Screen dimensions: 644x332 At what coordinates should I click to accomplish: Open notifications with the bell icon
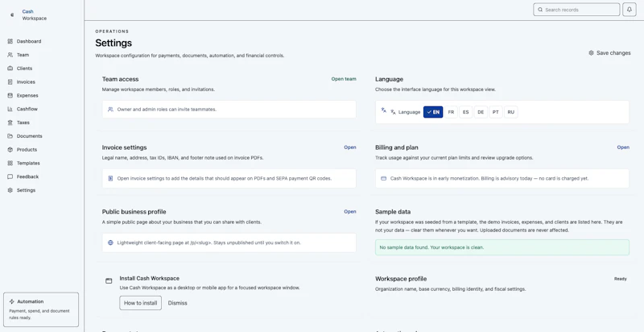tap(630, 10)
